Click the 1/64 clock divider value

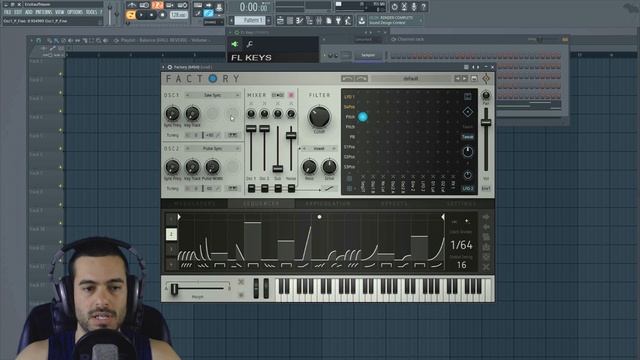point(461,245)
